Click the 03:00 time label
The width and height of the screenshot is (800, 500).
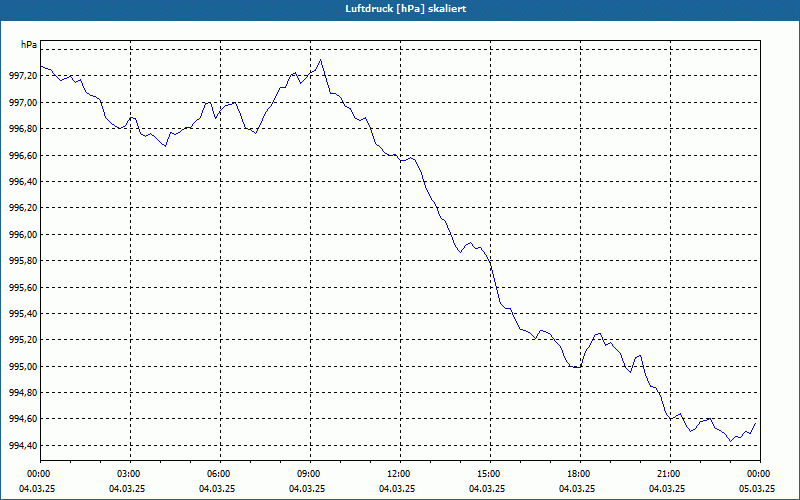[x=130, y=474]
